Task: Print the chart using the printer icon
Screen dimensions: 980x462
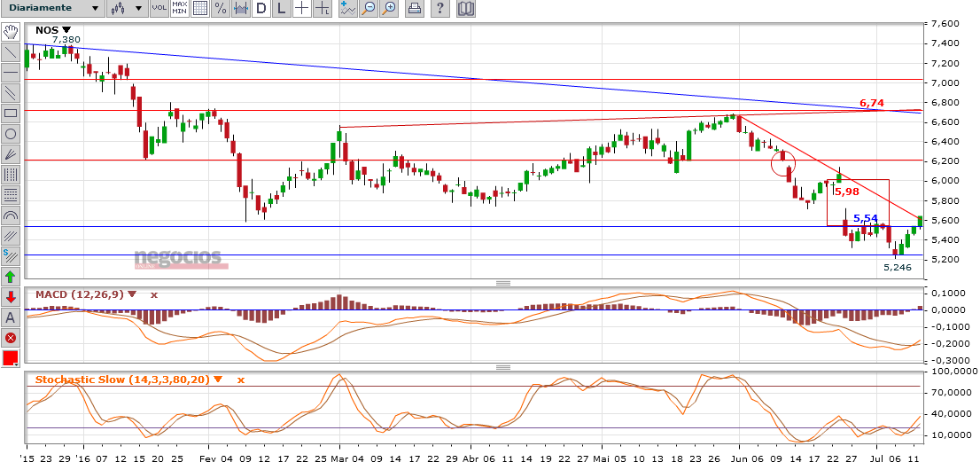Action: pos(415,9)
